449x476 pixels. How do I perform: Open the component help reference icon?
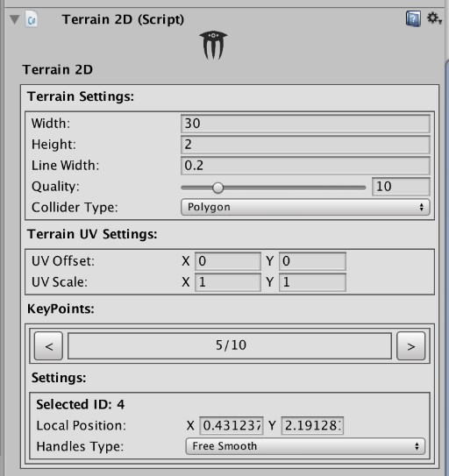pos(413,18)
